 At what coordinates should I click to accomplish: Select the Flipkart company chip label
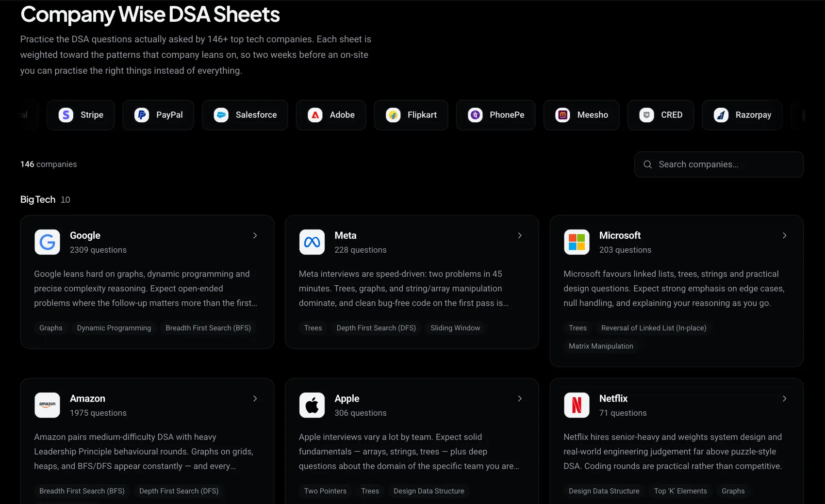click(422, 115)
